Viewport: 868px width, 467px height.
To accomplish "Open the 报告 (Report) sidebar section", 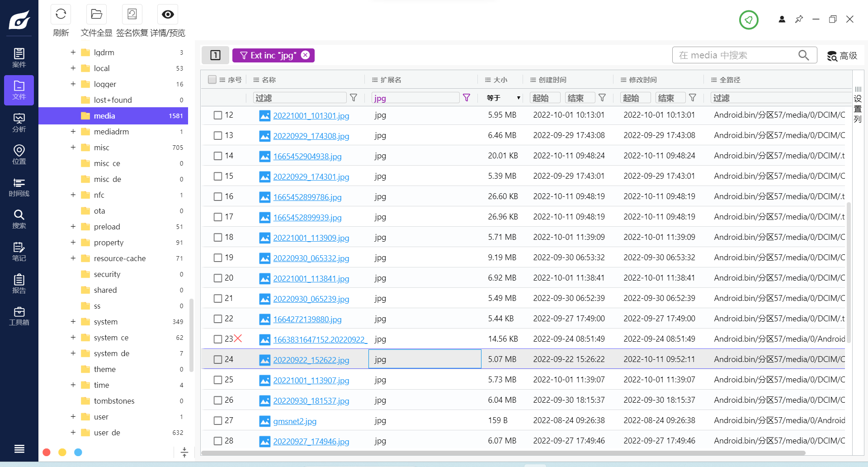I will pyautogui.click(x=19, y=284).
